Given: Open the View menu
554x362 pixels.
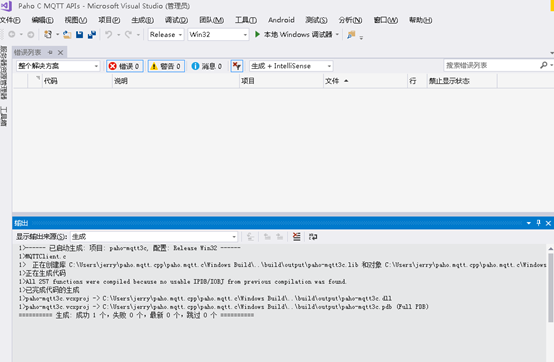Looking at the screenshot, I should click(x=76, y=20).
